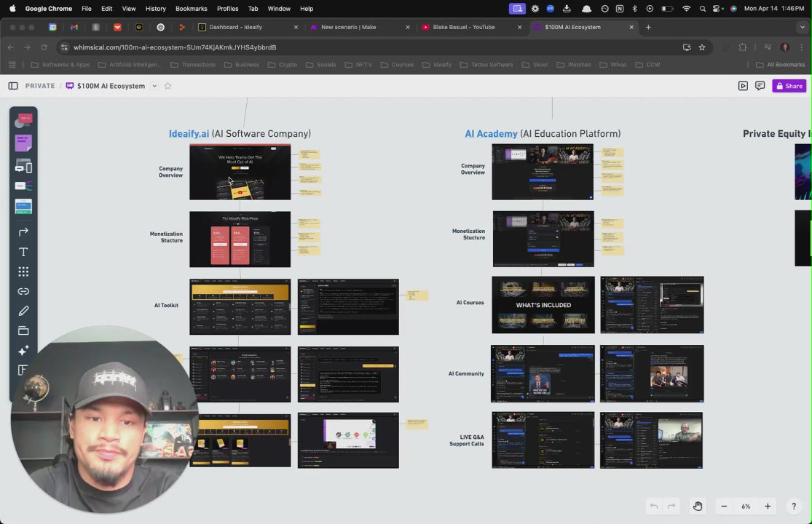Reload the page

44,47
